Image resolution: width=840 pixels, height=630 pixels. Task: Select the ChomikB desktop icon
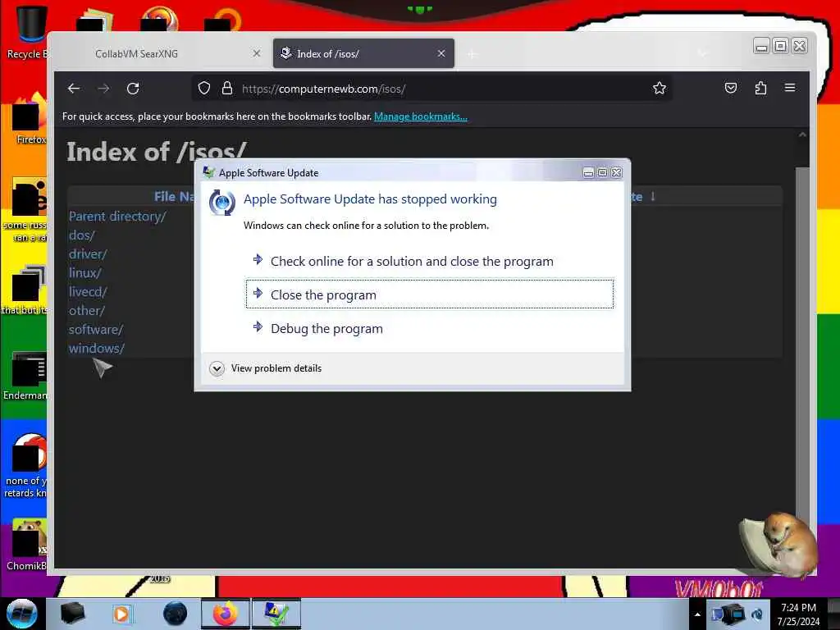(x=27, y=544)
